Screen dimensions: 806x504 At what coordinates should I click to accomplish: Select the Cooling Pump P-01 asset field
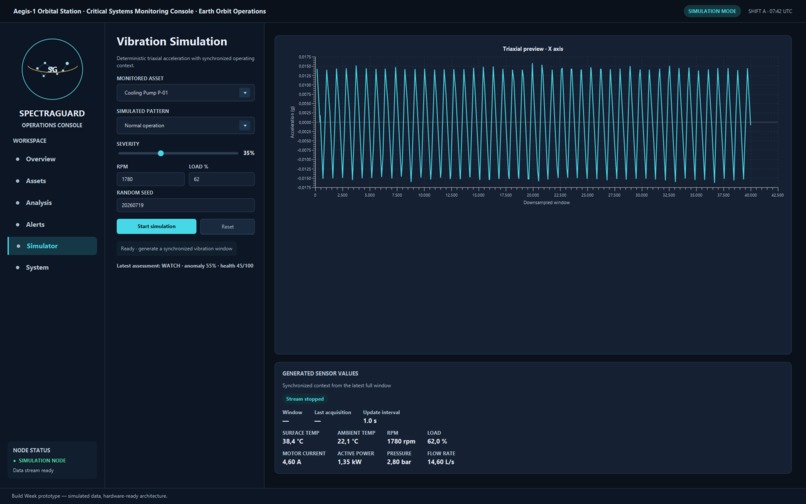[x=186, y=93]
